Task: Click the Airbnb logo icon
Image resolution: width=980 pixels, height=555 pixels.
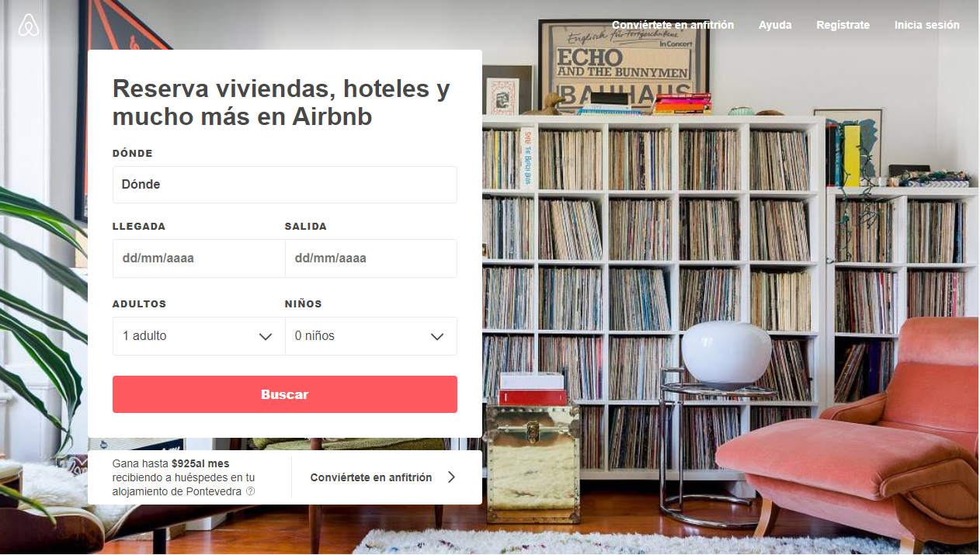Action: tap(29, 26)
